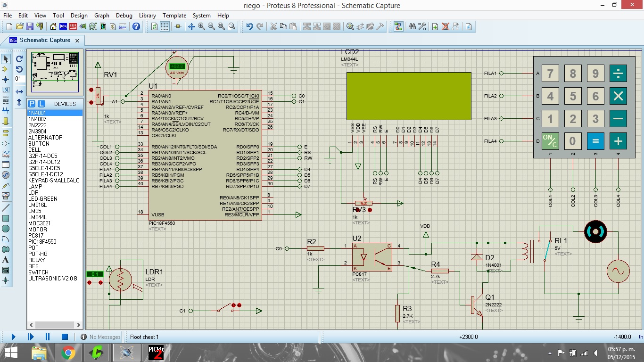This screenshot has width=644, height=362.
Task: Open the ARES PCB layout icon
Action: pos(73,26)
